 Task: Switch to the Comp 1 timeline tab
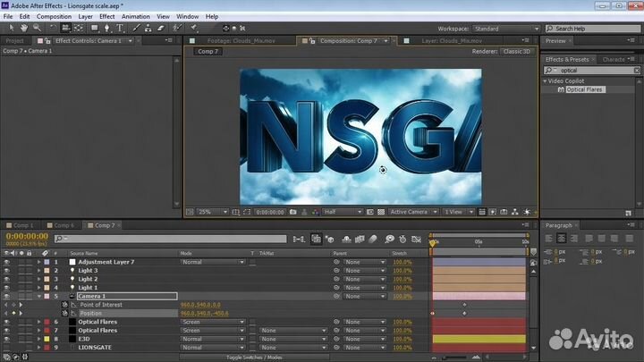[x=22, y=225]
